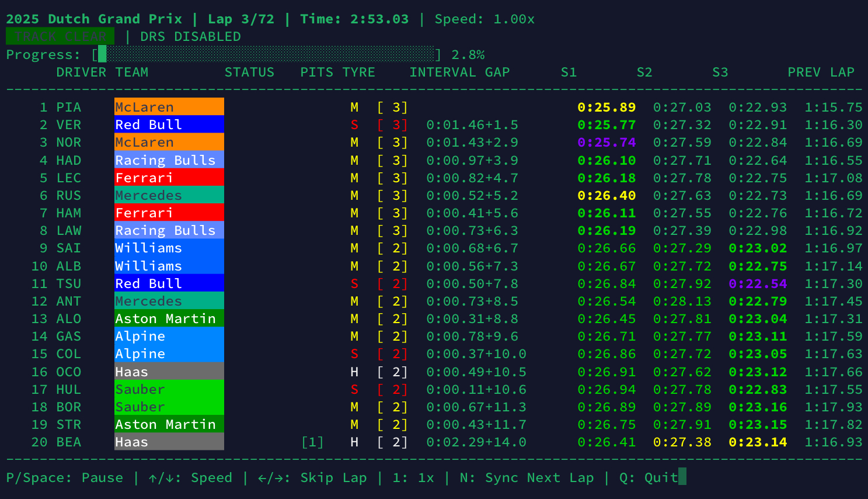This screenshot has width=868, height=499.
Task: Click the ↑/↓: Speed shortcut hint
Action: (190, 477)
